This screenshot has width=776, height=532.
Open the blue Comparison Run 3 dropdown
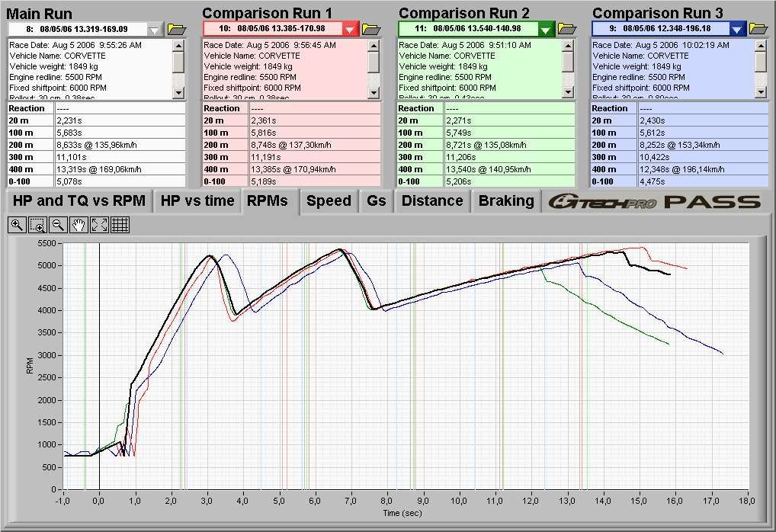pyautogui.click(x=737, y=29)
